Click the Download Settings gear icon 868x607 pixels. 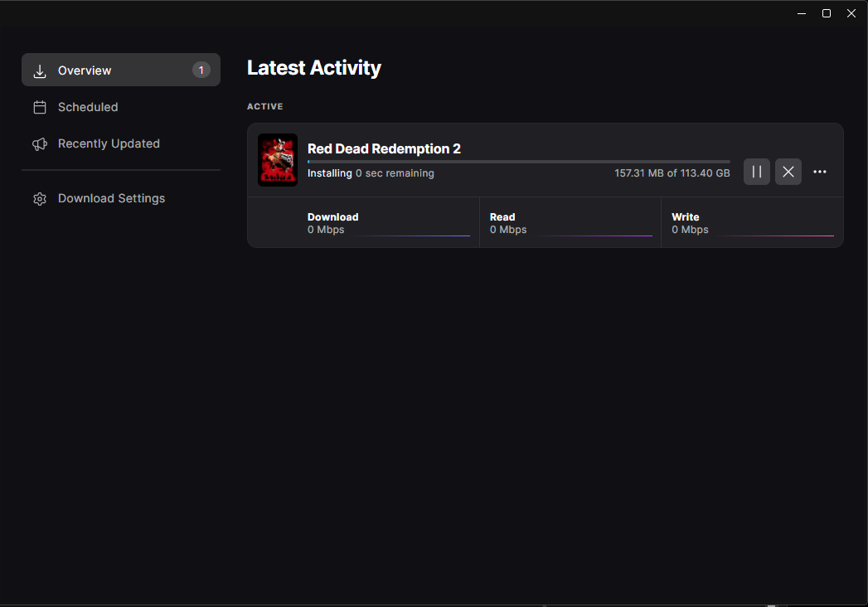coord(40,199)
